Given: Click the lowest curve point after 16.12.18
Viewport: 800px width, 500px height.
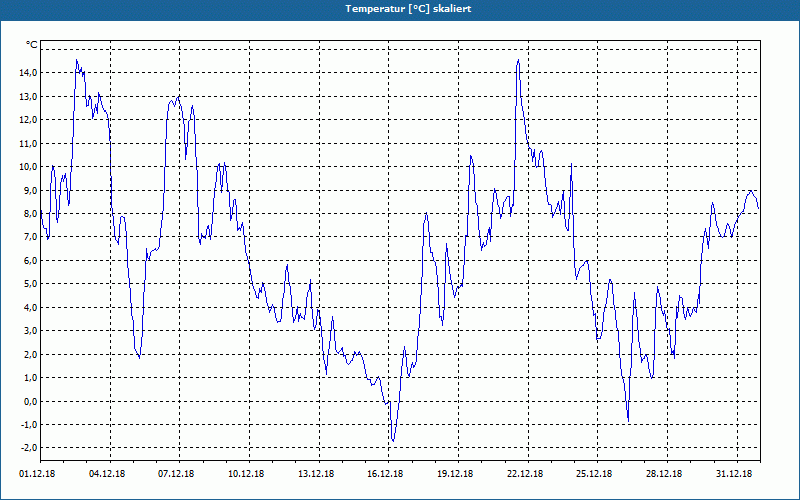Looking at the screenshot, I should pos(393,441).
